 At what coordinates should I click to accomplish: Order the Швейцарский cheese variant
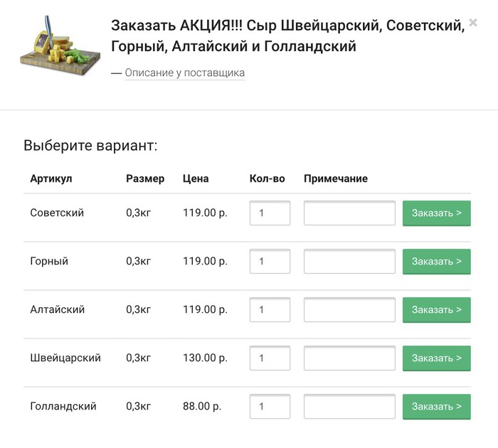coord(436,358)
